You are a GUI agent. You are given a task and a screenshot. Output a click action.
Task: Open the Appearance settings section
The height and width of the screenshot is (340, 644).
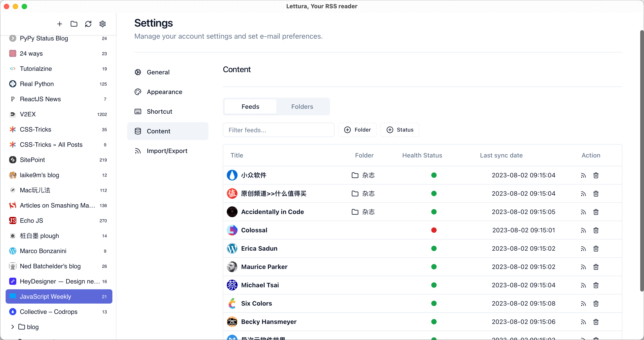[164, 92]
